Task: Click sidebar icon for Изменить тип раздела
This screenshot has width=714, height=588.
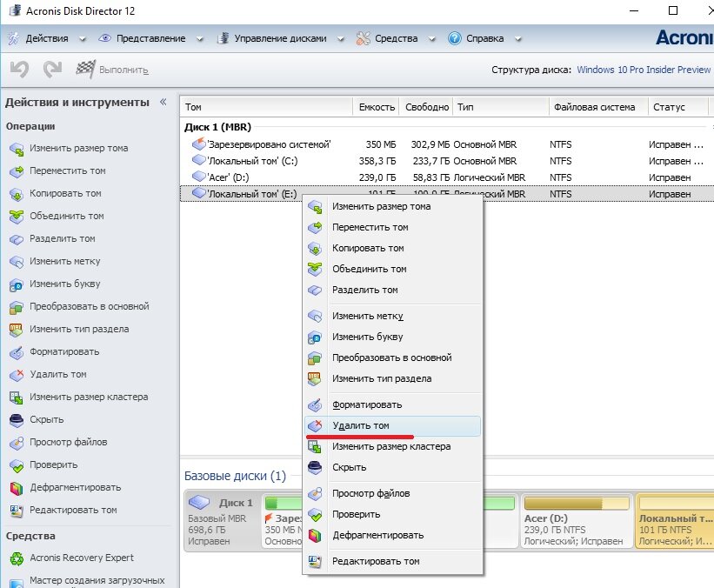Action: [x=17, y=330]
